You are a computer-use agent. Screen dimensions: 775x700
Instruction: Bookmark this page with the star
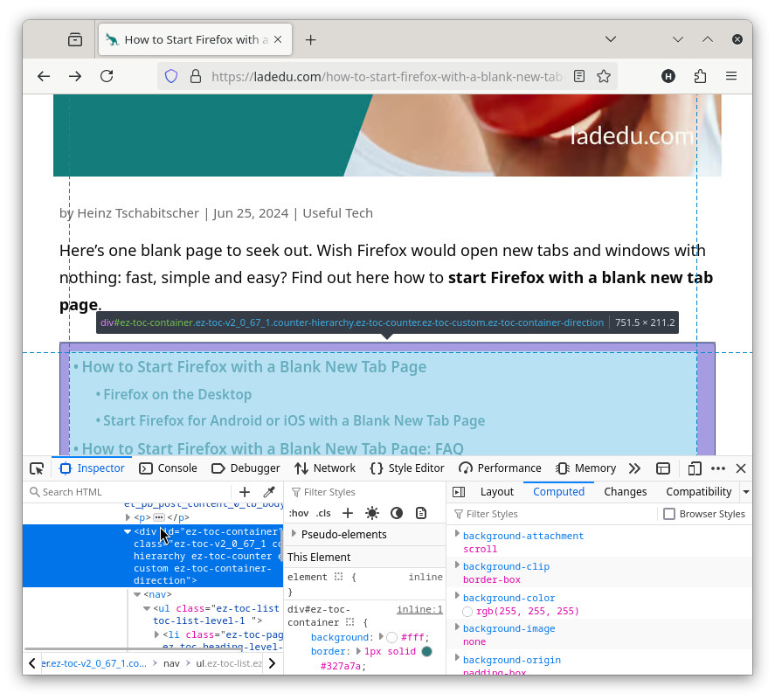[604, 76]
